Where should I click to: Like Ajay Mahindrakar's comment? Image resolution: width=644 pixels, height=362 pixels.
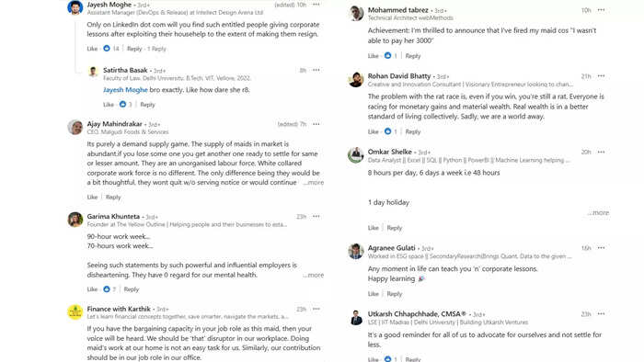(92, 198)
